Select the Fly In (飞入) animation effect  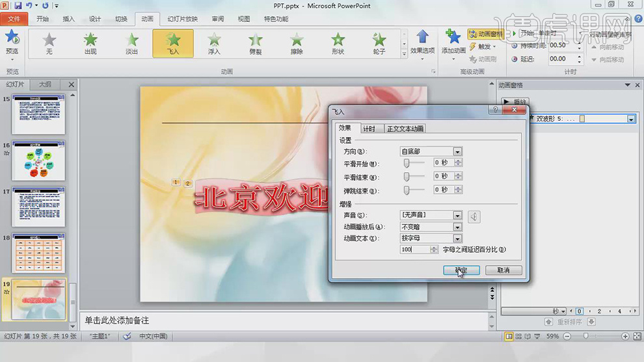pyautogui.click(x=173, y=43)
